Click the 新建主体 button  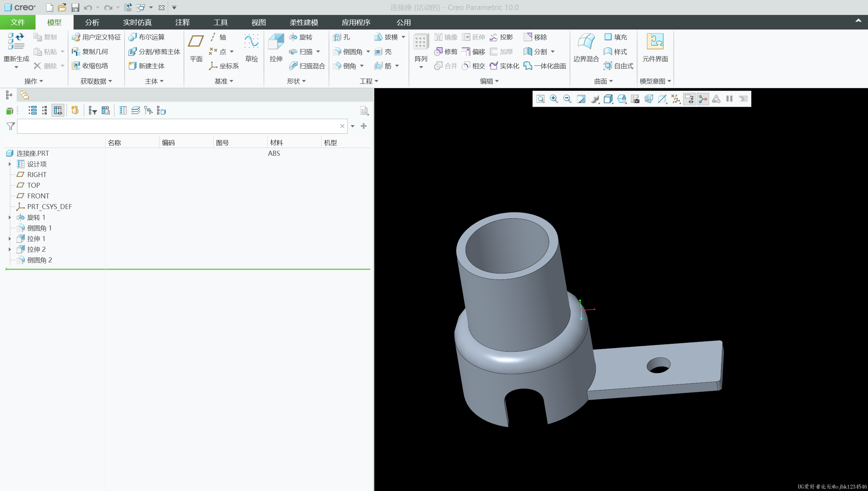pyautogui.click(x=146, y=66)
